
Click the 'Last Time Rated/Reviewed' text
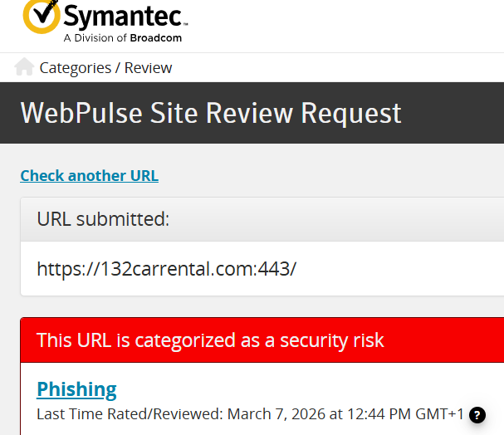pyautogui.click(x=130, y=414)
